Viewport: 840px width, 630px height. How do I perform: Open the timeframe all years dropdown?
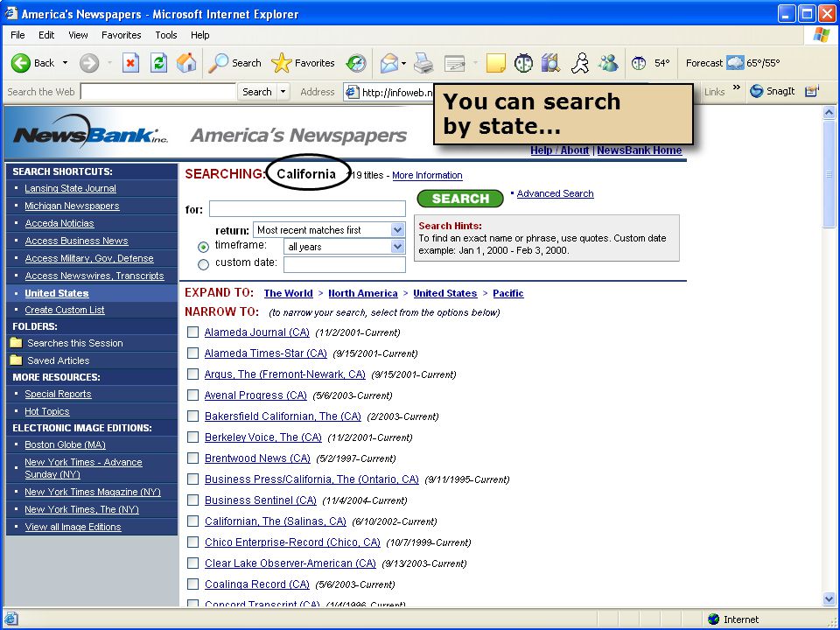pyautogui.click(x=397, y=247)
